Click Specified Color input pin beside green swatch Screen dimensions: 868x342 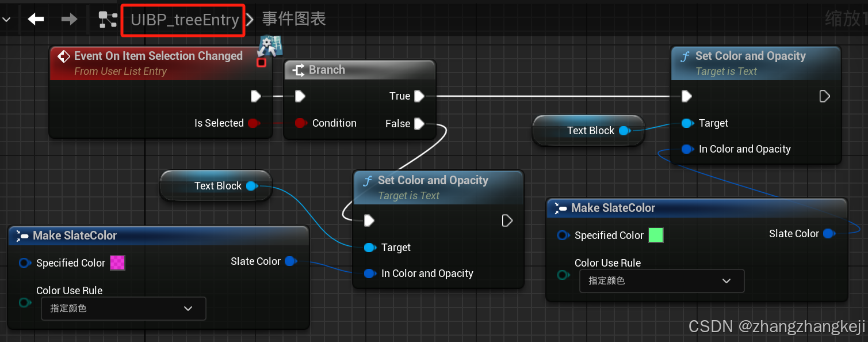[563, 235]
